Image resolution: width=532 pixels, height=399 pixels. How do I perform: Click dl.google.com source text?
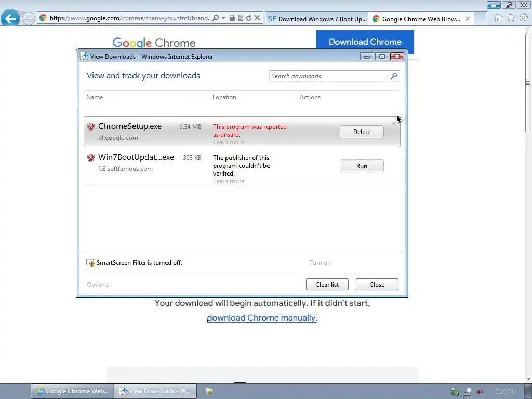pos(118,138)
